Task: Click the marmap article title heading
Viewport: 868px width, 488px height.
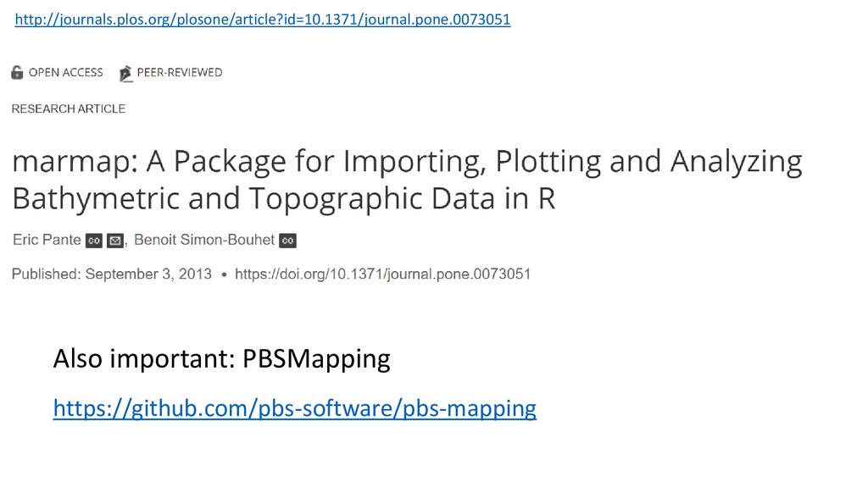Action: pos(407,180)
